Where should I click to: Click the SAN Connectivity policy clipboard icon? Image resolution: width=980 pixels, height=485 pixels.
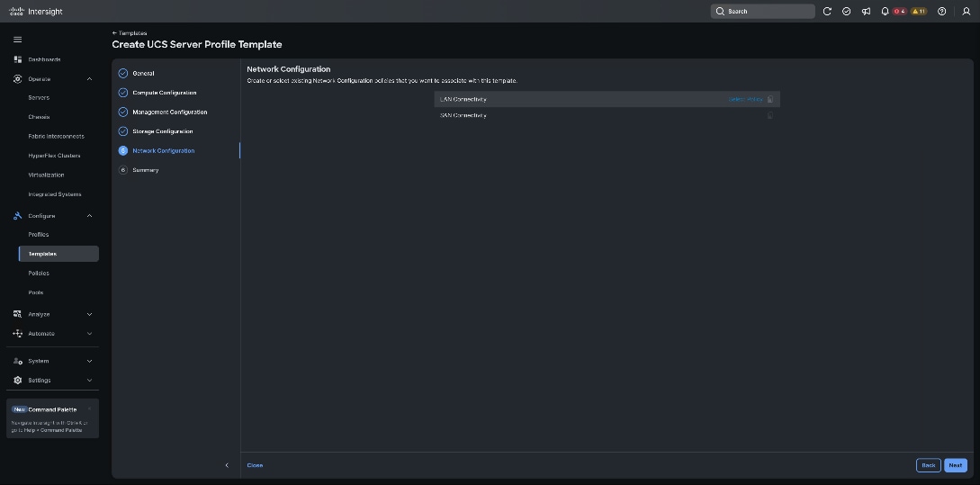[770, 115]
